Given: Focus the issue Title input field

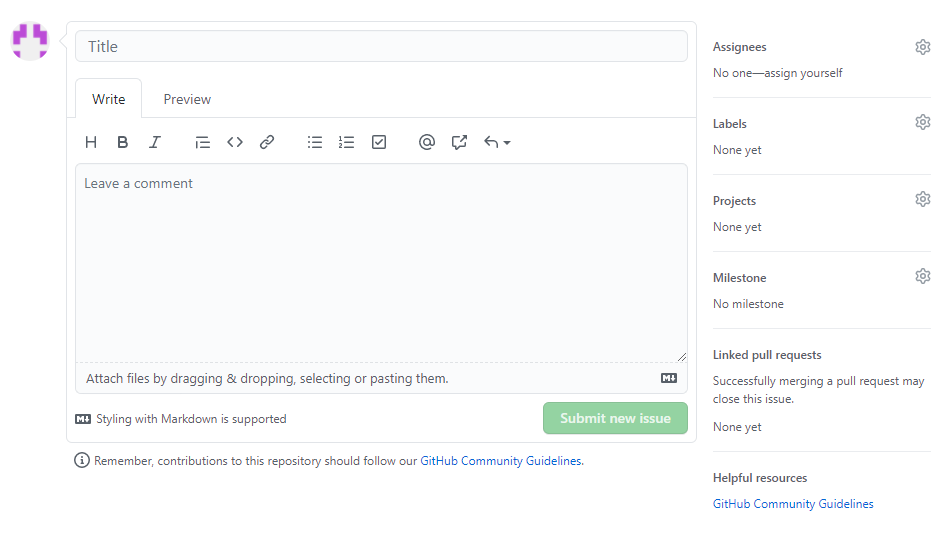Looking at the screenshot, I should [381, 46].
